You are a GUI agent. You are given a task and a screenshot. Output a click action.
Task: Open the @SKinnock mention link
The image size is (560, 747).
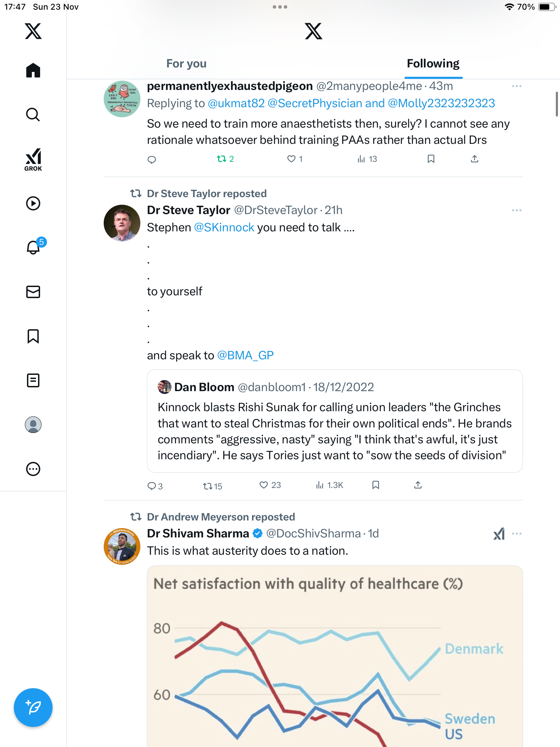tap(224, 228)
